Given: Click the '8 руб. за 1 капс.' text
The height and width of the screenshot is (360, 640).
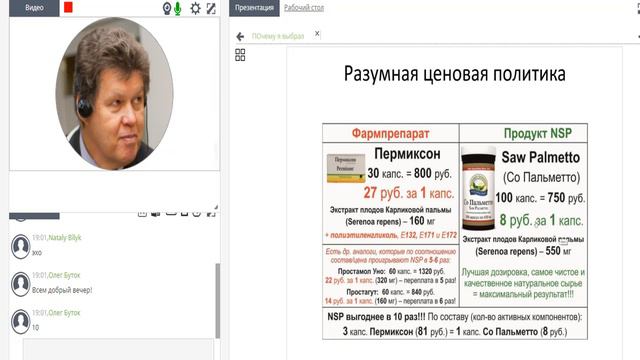Looking at the screenshot, I should click(x=541, y=220).
